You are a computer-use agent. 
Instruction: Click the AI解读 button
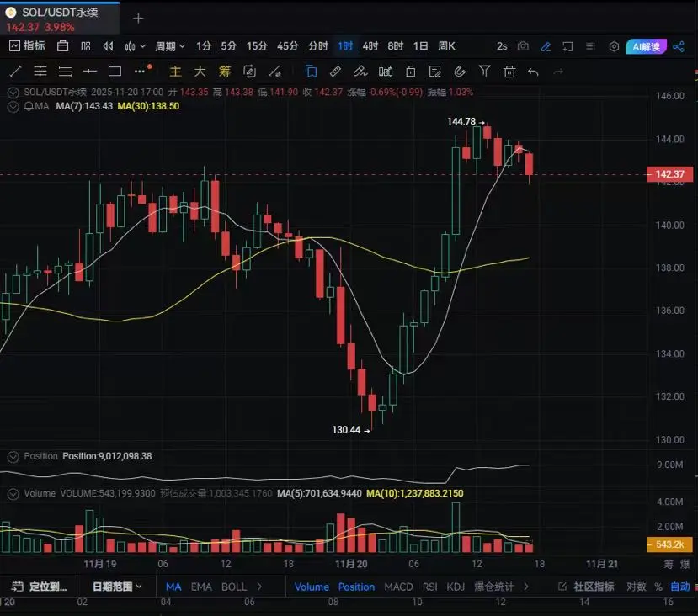point(646,46)
